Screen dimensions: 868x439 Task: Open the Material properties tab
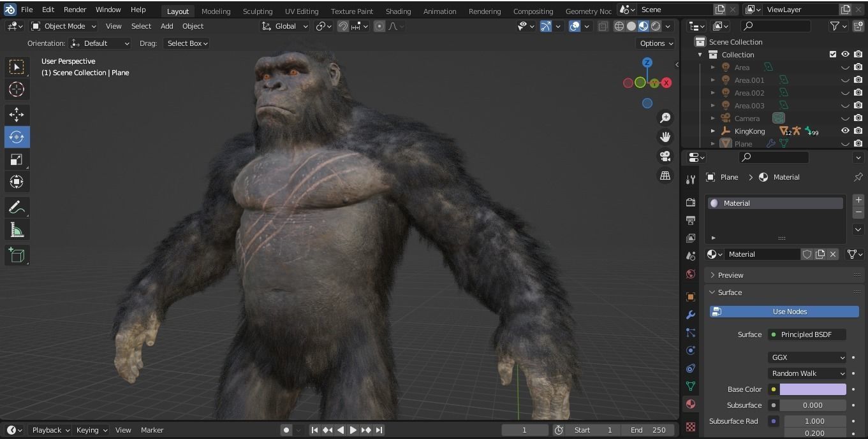690,404
